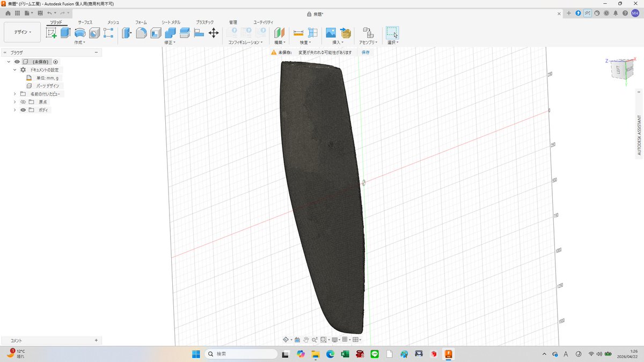
Task: Switch to the プラスチック tab
Action: [x=205, y=22]
